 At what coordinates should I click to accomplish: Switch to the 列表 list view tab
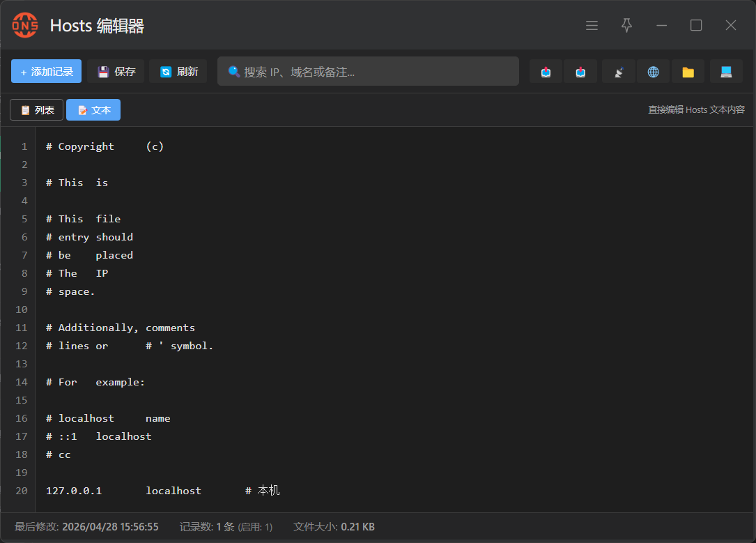[37, 110]
